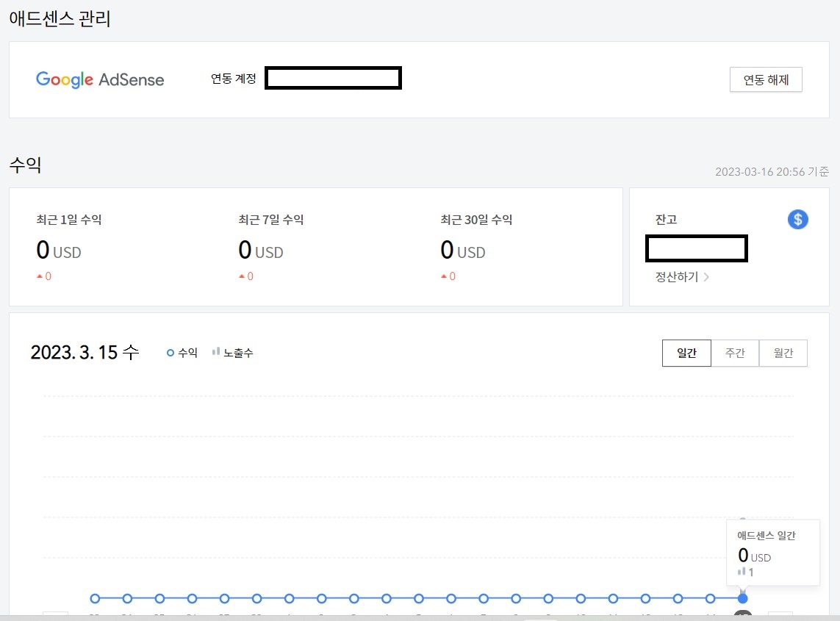Open 정산하기 to settle the balance
Image resolution: width=840 pixels, height=621 pixels.
coord(678,277)
